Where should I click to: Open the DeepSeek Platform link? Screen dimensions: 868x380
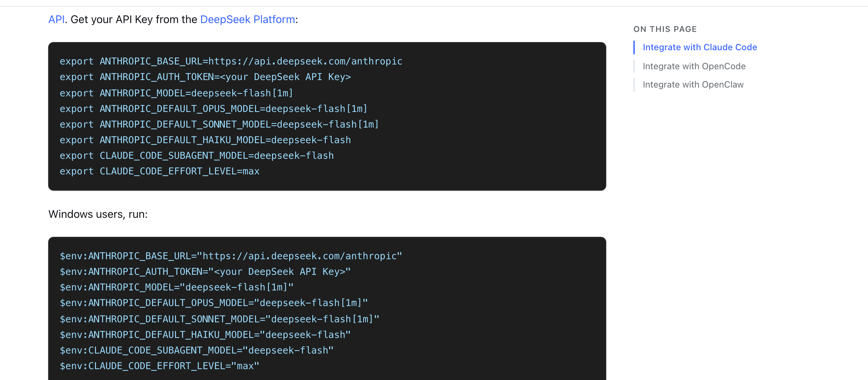point(248,19)
